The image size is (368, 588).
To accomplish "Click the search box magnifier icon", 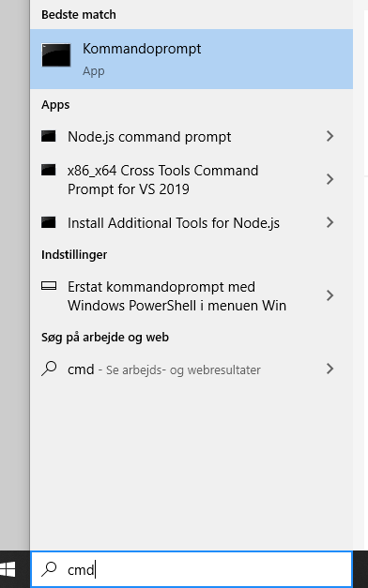I will pyautogui.click(x=49, y=569).
